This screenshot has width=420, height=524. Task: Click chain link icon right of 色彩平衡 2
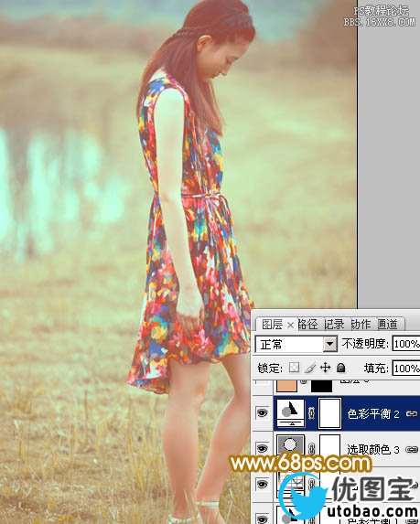point(411,413)
